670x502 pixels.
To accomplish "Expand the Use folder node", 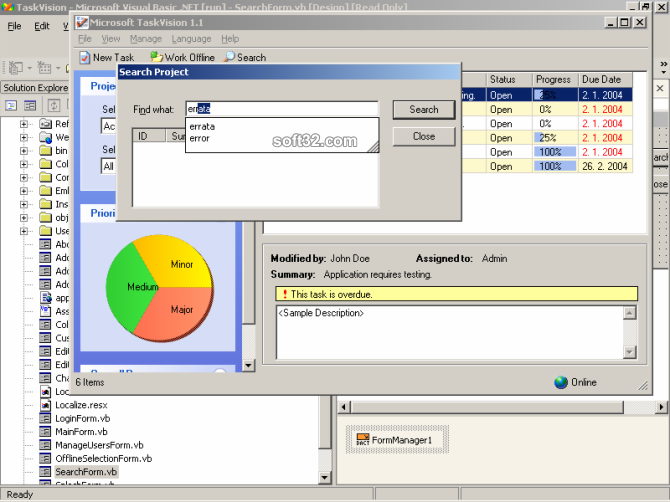I will (x=24, y=231).
